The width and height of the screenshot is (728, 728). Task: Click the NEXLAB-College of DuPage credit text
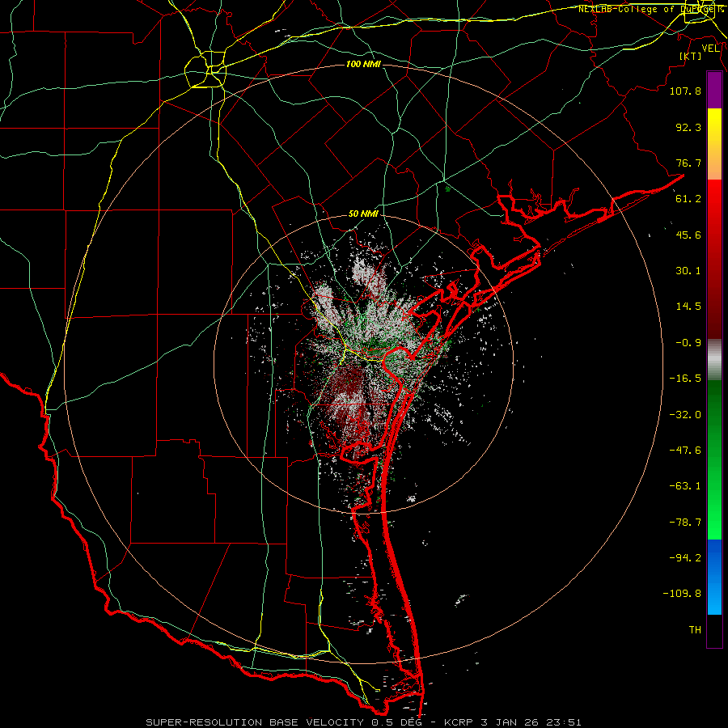(650, 9)
